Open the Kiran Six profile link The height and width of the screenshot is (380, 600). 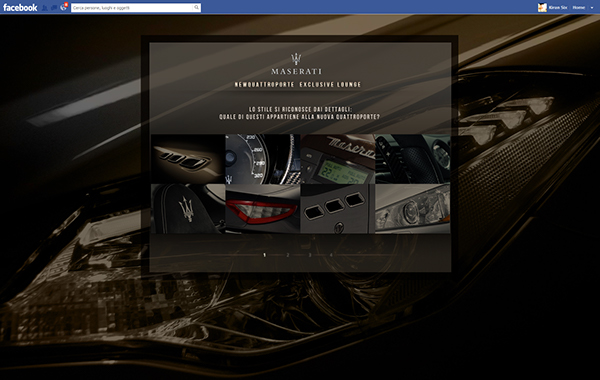pyautogui.click(x=558, y=7)
